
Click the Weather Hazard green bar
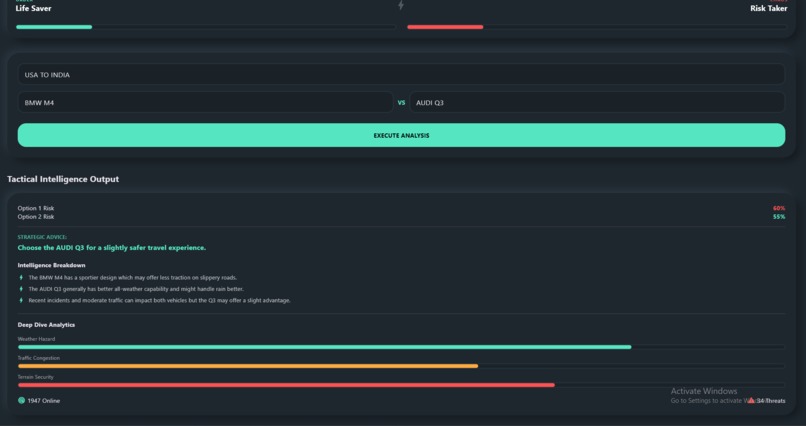(x=324, y=347)
